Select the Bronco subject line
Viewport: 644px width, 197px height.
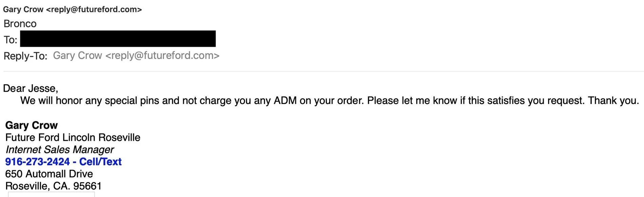pyautogui.click(x=20, y=24)
